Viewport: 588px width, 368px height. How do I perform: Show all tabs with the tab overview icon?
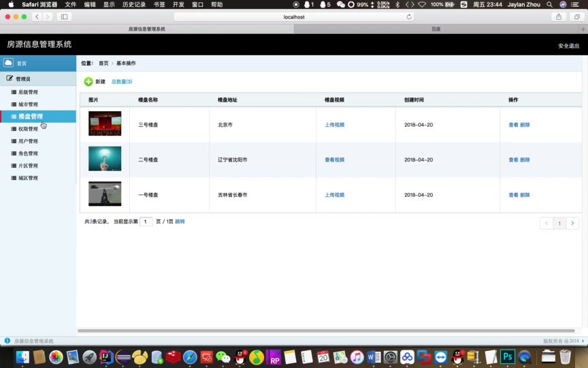tap(576, 16)
